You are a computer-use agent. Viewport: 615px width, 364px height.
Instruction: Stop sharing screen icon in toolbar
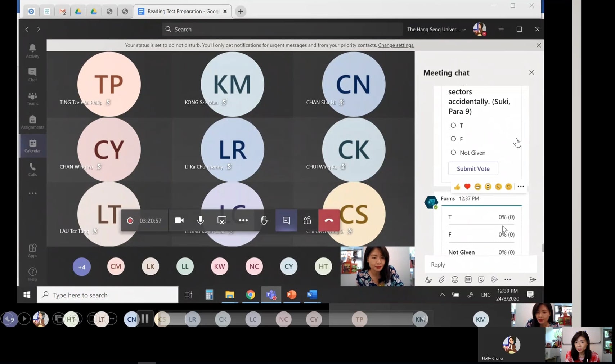click(x=222, y=220)
